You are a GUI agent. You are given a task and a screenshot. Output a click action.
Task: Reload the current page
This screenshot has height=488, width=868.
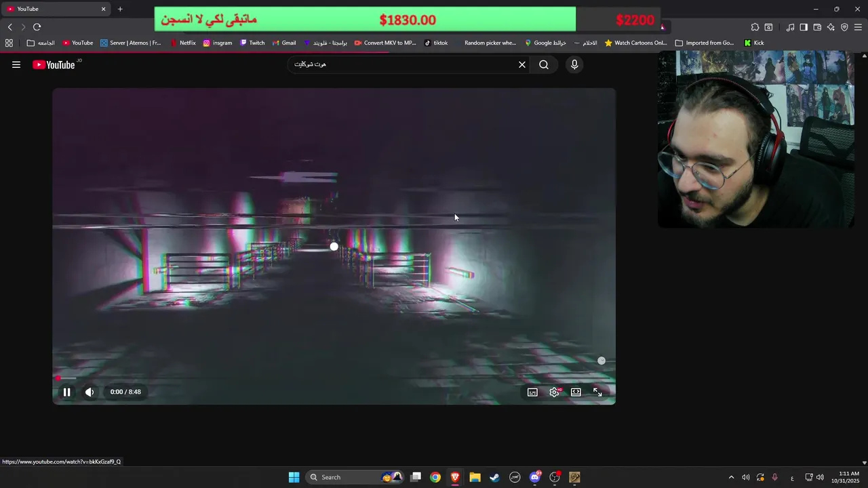[x=37, y=27]
